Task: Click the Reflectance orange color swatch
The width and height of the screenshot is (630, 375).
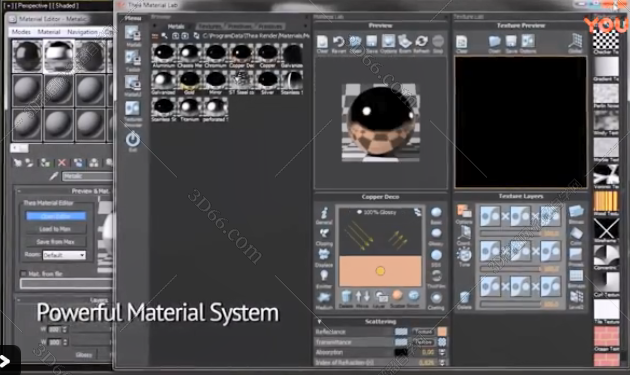Action: (x=442, y=332)
